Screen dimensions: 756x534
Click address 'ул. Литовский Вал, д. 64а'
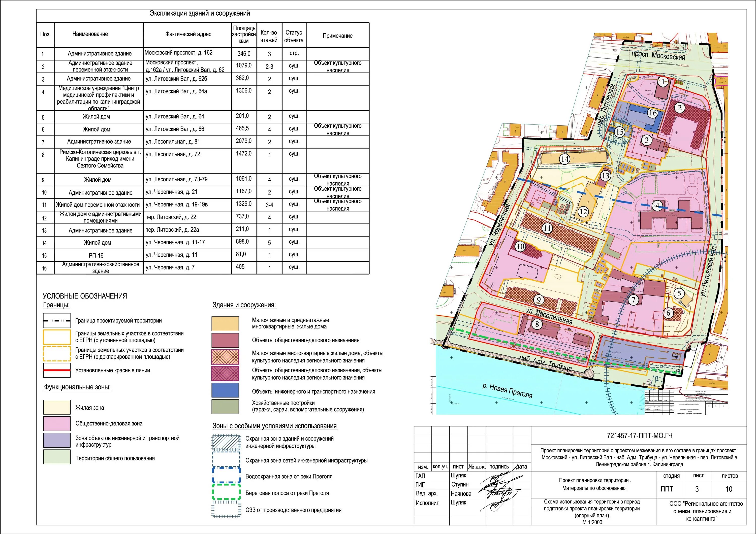click(x=176, y=91)
